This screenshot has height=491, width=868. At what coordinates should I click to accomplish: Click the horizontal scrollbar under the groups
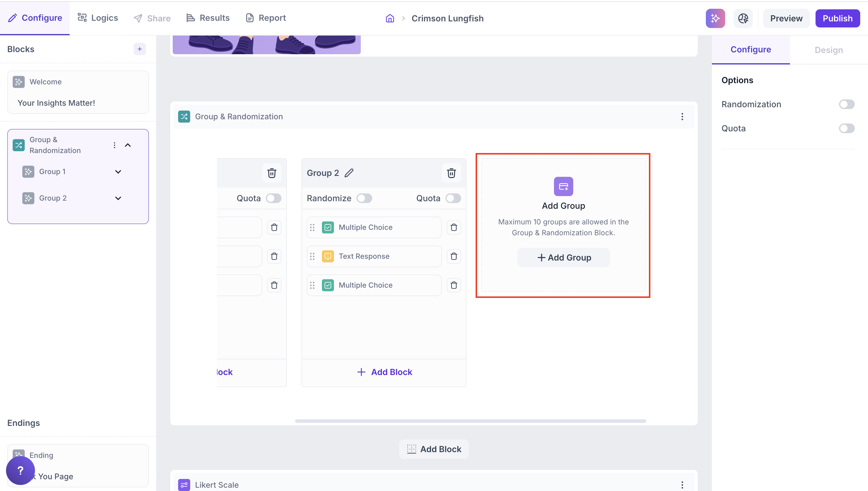click(470, 421)
